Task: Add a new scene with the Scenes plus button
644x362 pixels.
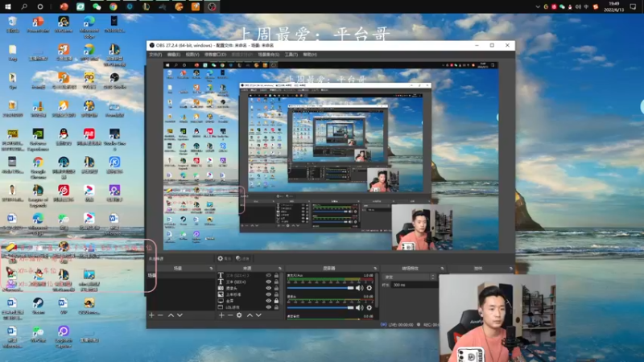Action: 151,315
